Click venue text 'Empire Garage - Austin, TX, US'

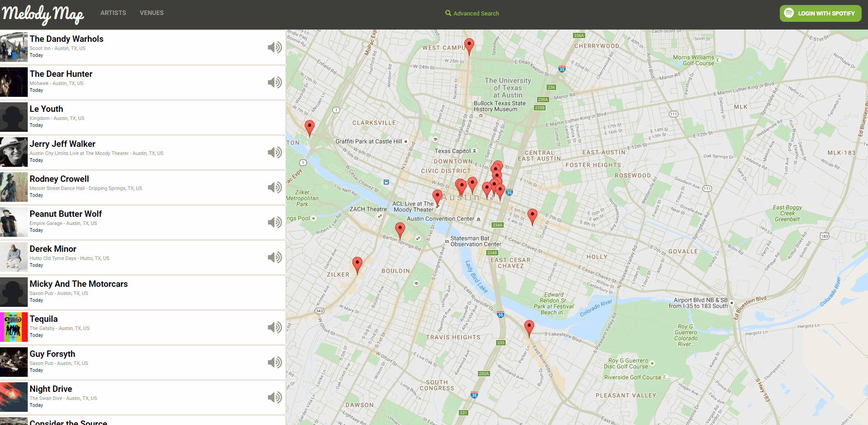coord(63,223)
